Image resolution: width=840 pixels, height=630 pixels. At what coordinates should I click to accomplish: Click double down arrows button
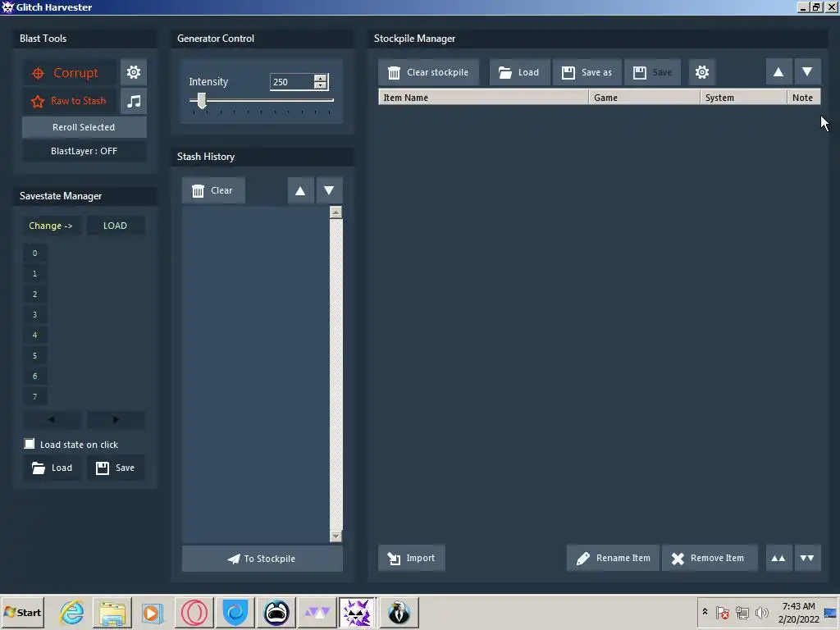807,558
